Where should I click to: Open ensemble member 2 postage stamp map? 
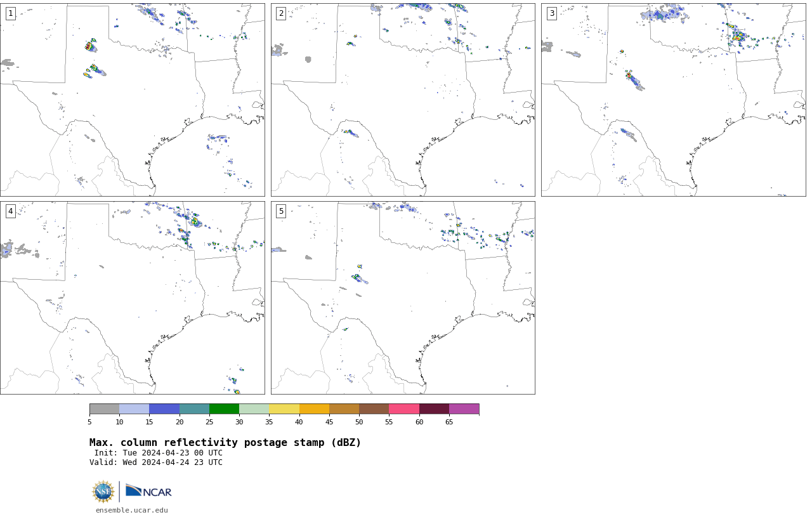tap(403, 100)
